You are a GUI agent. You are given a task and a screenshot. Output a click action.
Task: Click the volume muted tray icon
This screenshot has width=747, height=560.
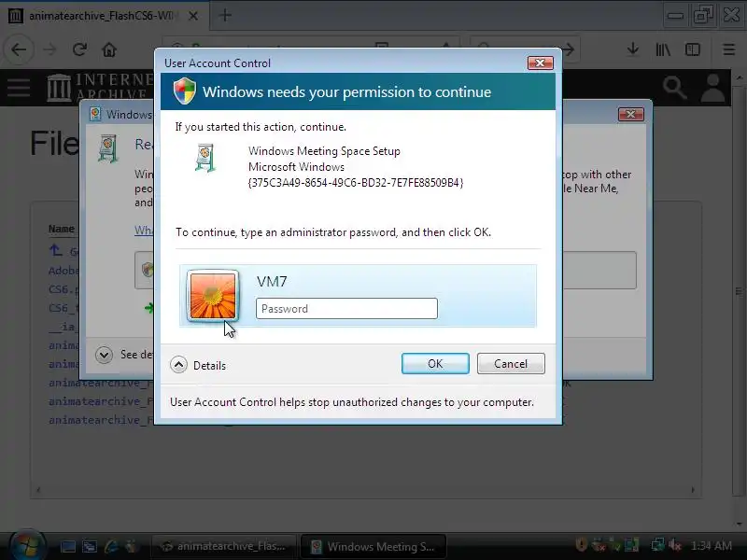pos(674,545)
